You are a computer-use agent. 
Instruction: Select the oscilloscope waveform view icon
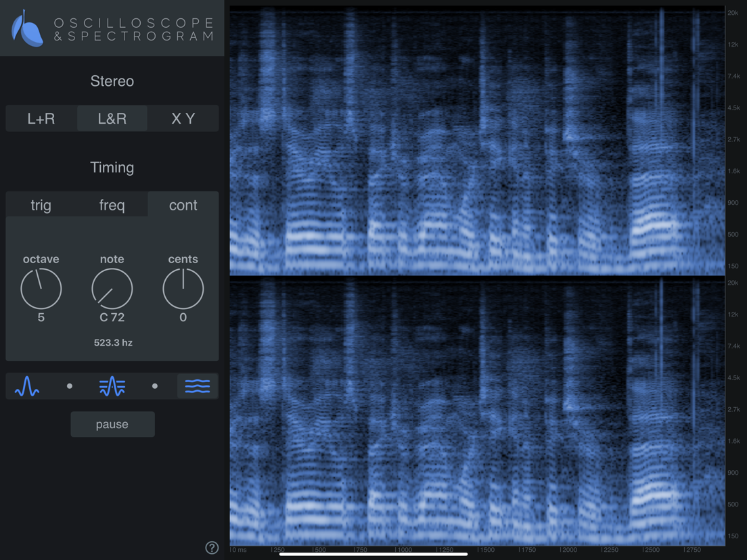26,386
